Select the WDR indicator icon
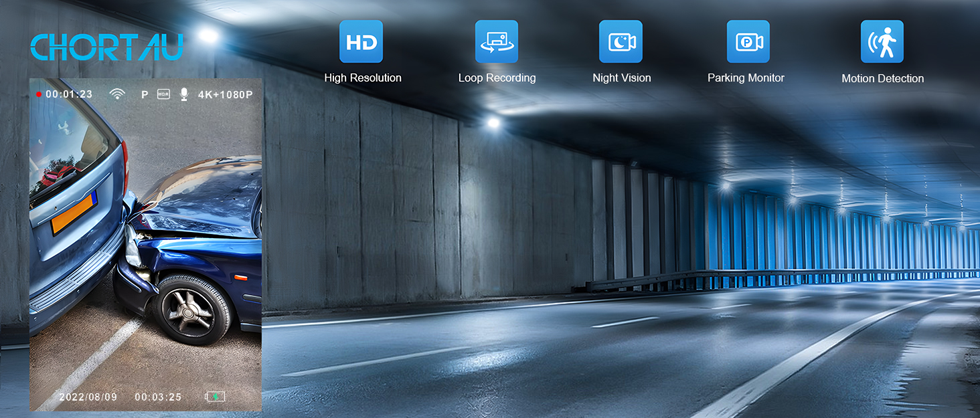The height and width of the screenshot is (418, 980). click(163, 94)
